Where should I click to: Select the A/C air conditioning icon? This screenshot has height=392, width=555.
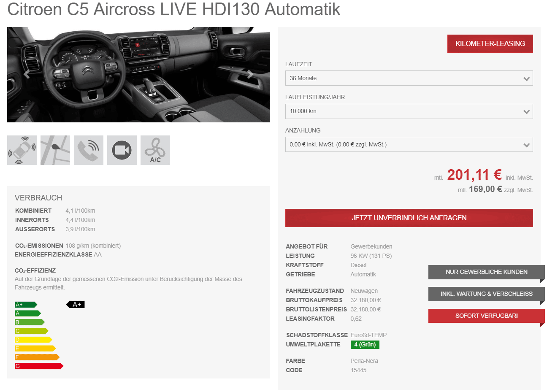[x=155, y=150]
